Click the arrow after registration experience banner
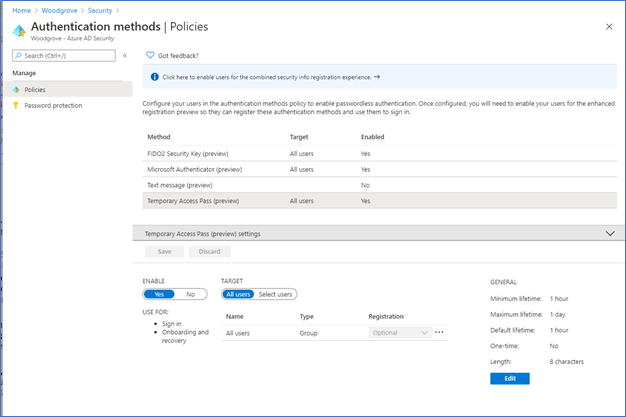Image resolution: width=626 pixels, height=417 pixels. [377, 77]
